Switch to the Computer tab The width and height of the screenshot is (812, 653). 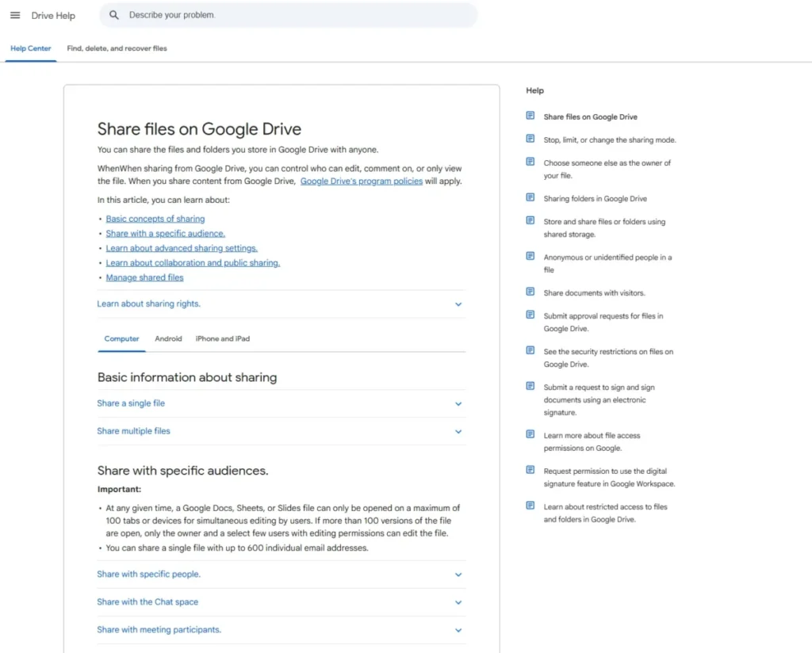(x=121, y=339)
